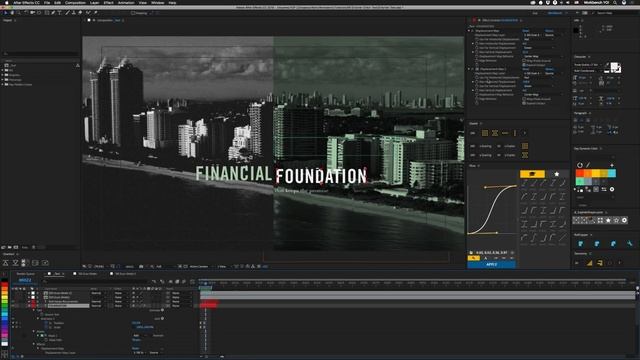Select the Eraser tool
This screenshot has width=640, height=360.
[80, 13]
